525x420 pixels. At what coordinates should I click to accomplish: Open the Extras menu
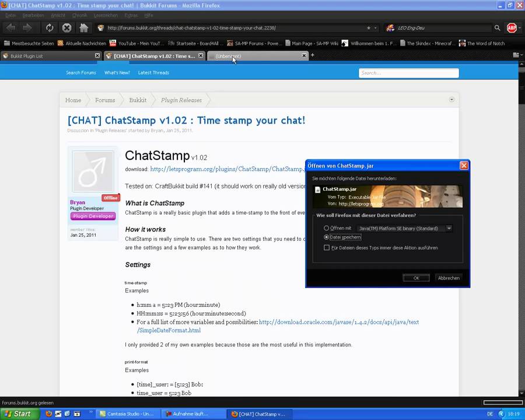click(131, 15)
